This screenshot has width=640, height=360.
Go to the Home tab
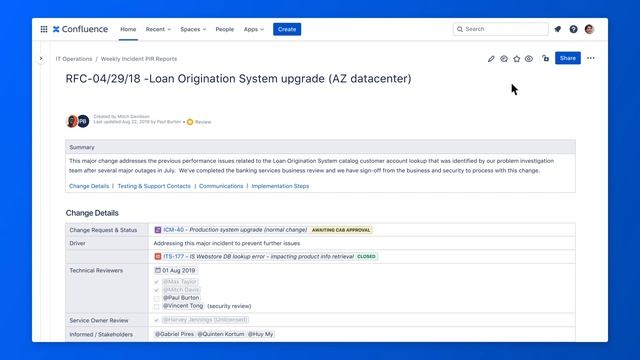click(x=128, y=29)
